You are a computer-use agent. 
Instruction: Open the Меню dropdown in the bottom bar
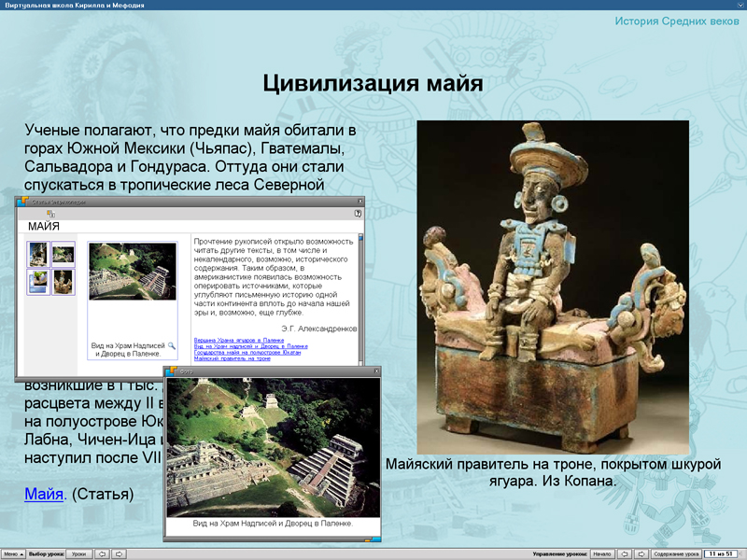[13, 553]
